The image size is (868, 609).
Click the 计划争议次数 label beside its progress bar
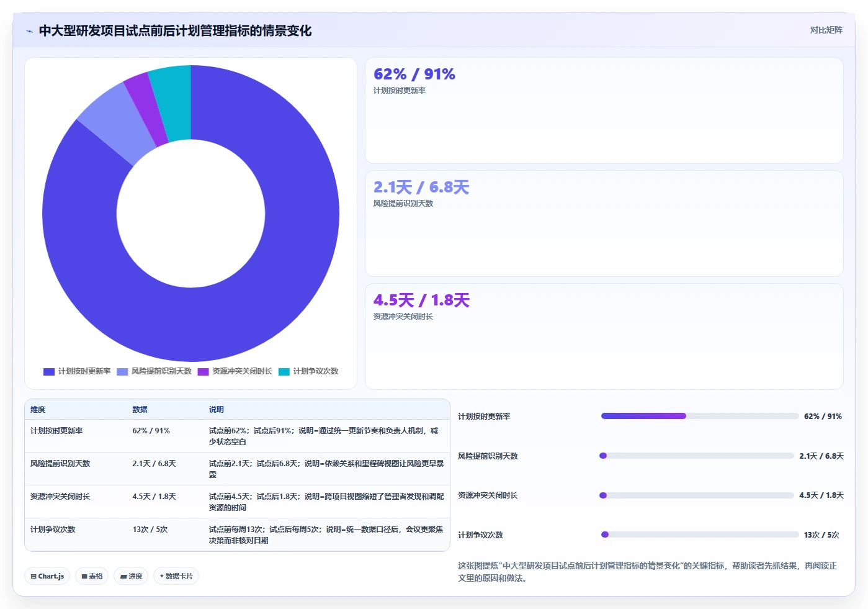pos(480,535)
